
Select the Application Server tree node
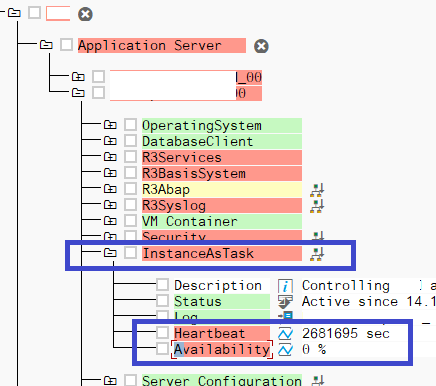pos(162,45)
